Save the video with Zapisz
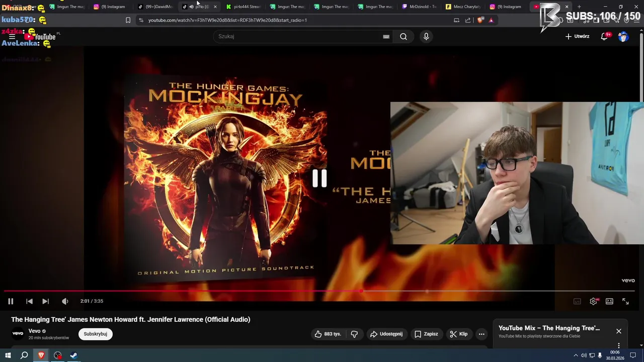644x362 pixels. (x=426, y=334)
